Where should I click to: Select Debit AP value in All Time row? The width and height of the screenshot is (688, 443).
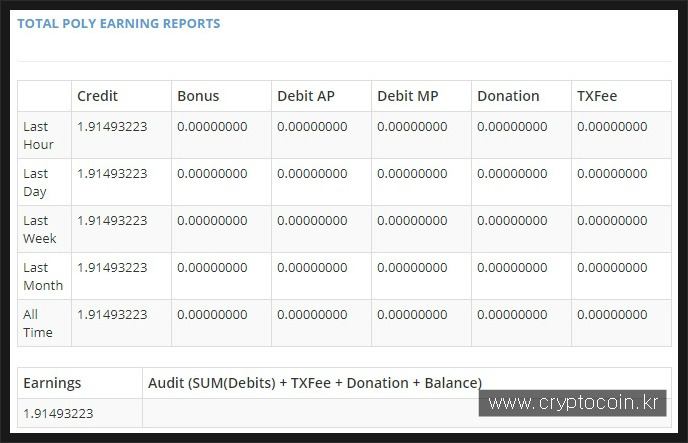312,314
